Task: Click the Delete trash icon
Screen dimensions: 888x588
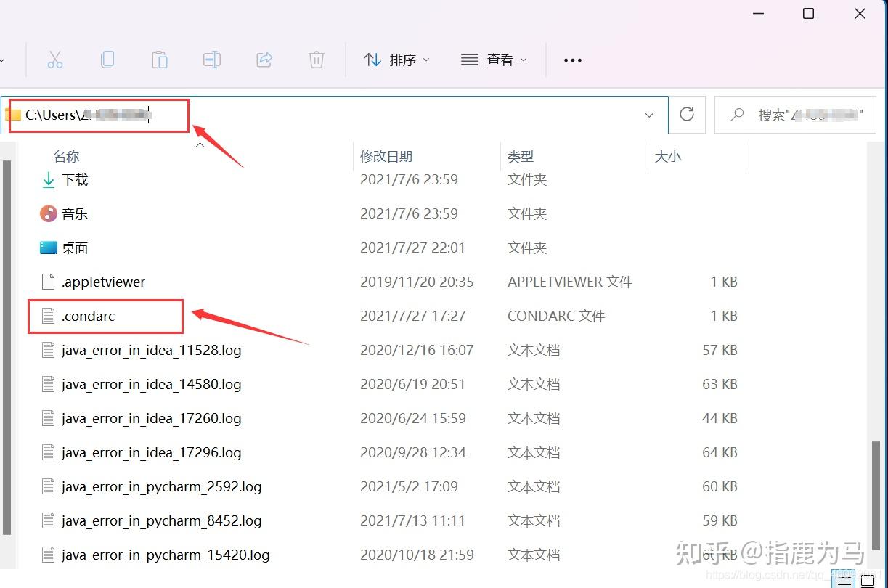Action: (316, 60)
